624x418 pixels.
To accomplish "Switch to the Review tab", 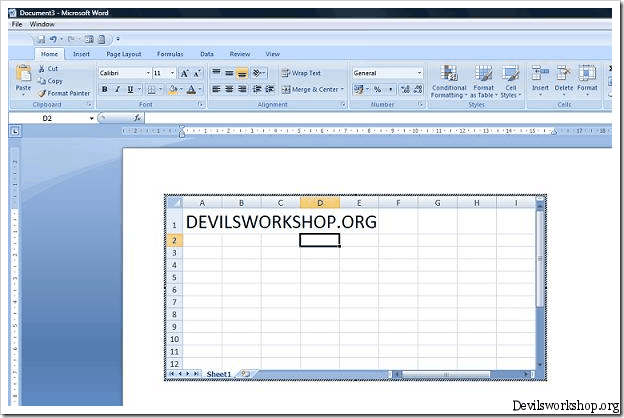I will [240, 54].
